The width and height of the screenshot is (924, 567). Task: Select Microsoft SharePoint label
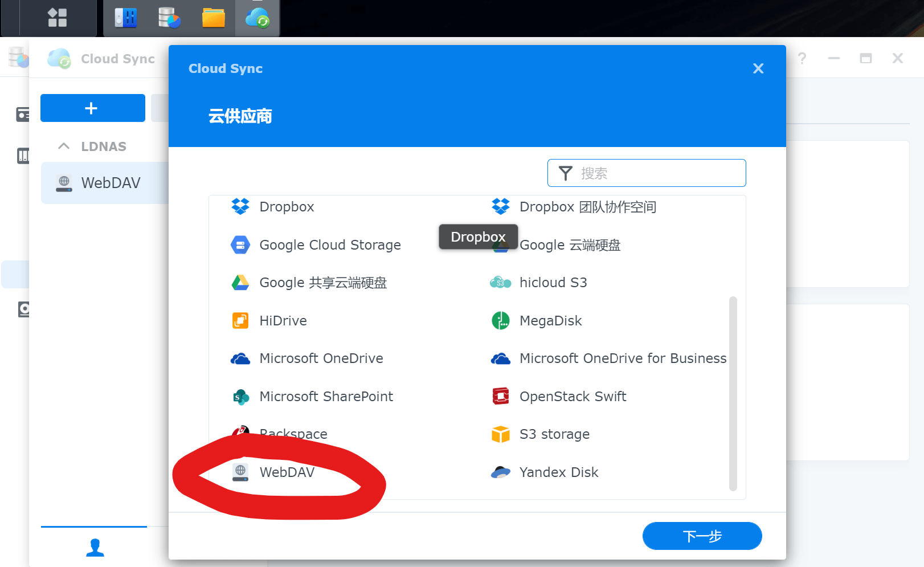326,397
